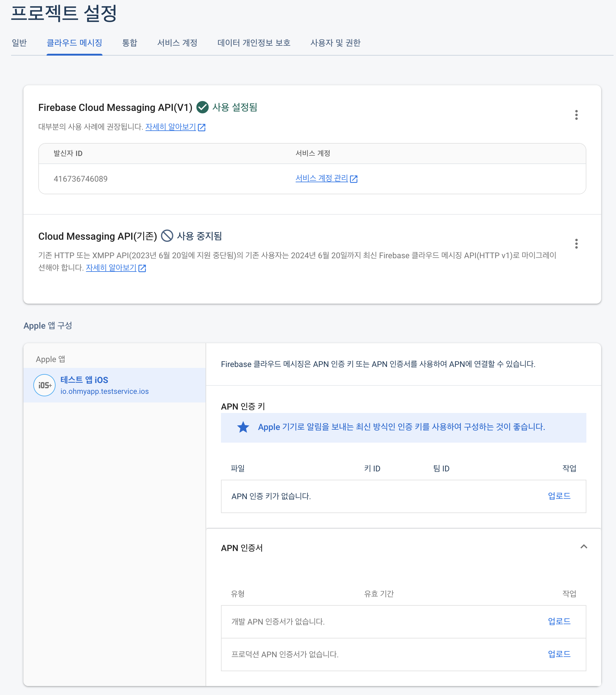Screen dimensions: 616x695
Task: Select the io.ohmyapp.testservice.ios app entry
Action: coord(114,385)
